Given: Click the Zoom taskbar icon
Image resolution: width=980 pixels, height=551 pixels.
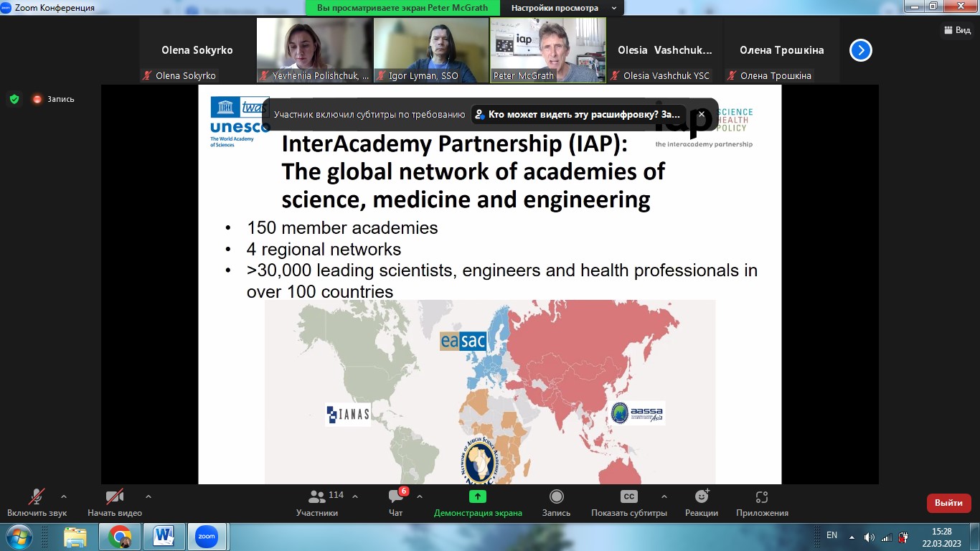Looking at the screenshot, I should pos(207,537).
